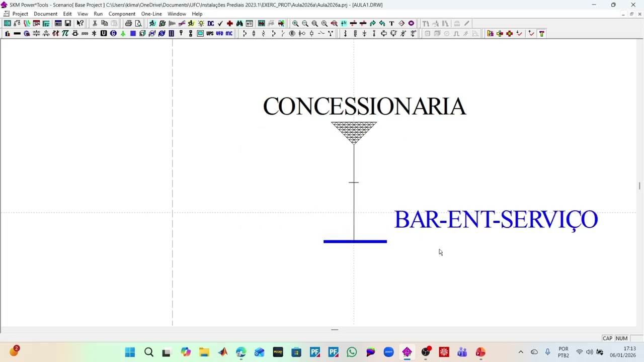Click the Print icon in the toolbar
The image size is (644, 362).
pyautogui.click(x=129, y=24)
